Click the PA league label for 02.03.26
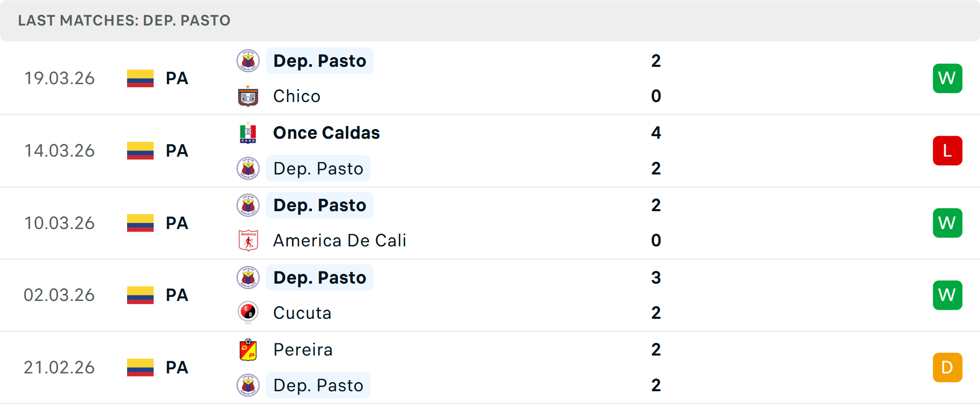 click(x=177, y=295)
